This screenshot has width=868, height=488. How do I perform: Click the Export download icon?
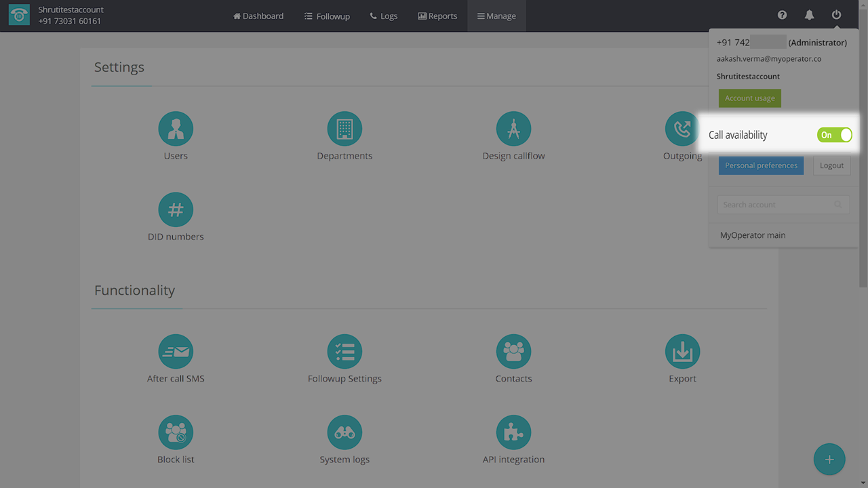coord(682,352)
